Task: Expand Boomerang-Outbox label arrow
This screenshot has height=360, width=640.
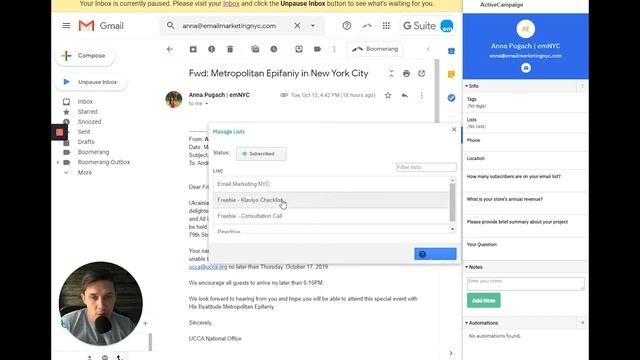Action: (58, 162)
